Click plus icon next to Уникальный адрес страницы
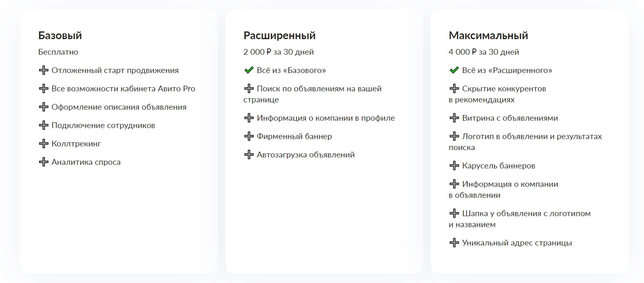 (x=454, y=243)
